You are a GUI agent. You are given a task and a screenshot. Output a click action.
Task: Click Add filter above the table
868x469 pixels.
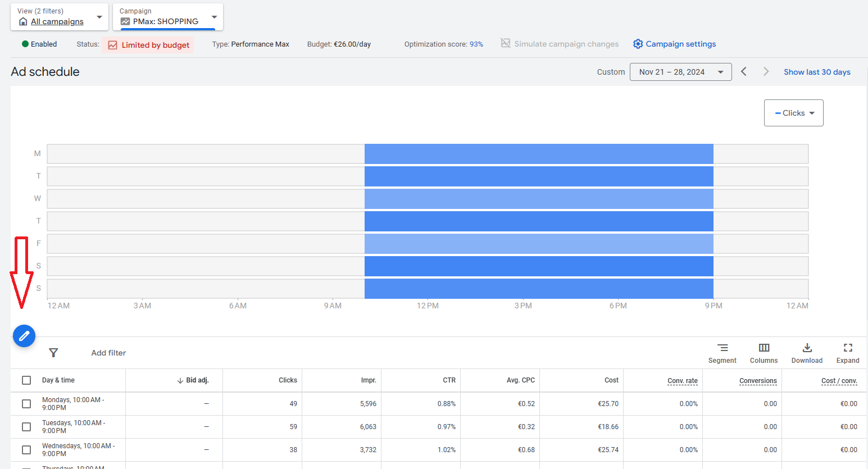click(x=108, y=353)
